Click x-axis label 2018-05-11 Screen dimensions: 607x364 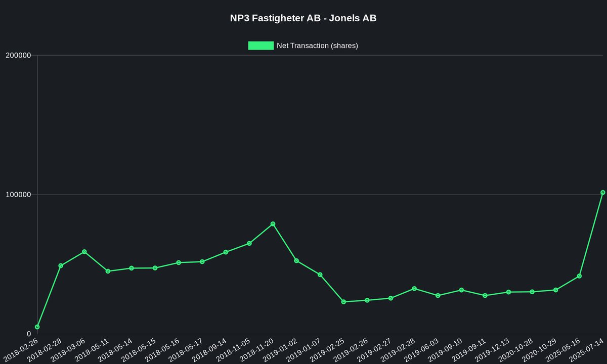click(x=93, y=350)
